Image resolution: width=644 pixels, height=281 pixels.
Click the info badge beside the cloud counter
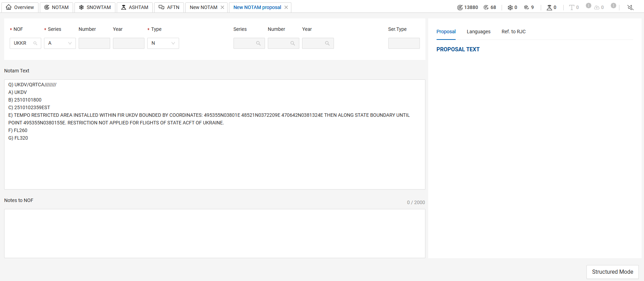click(x=614, y=6)
